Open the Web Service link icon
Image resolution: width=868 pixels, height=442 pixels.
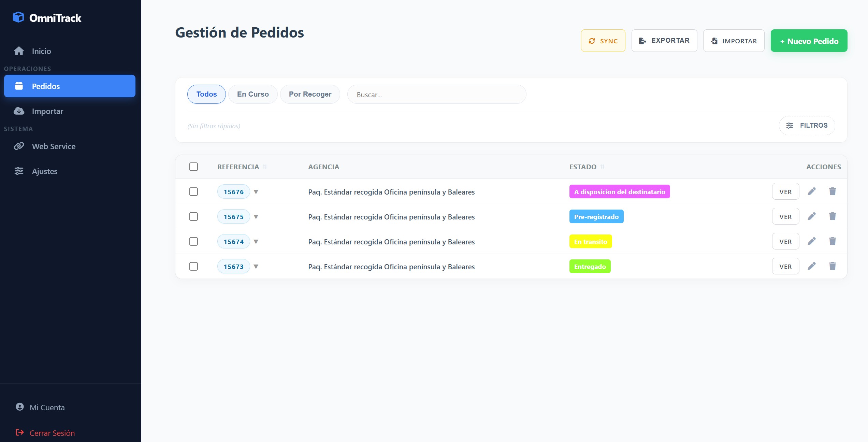click(x=19, y=146)
